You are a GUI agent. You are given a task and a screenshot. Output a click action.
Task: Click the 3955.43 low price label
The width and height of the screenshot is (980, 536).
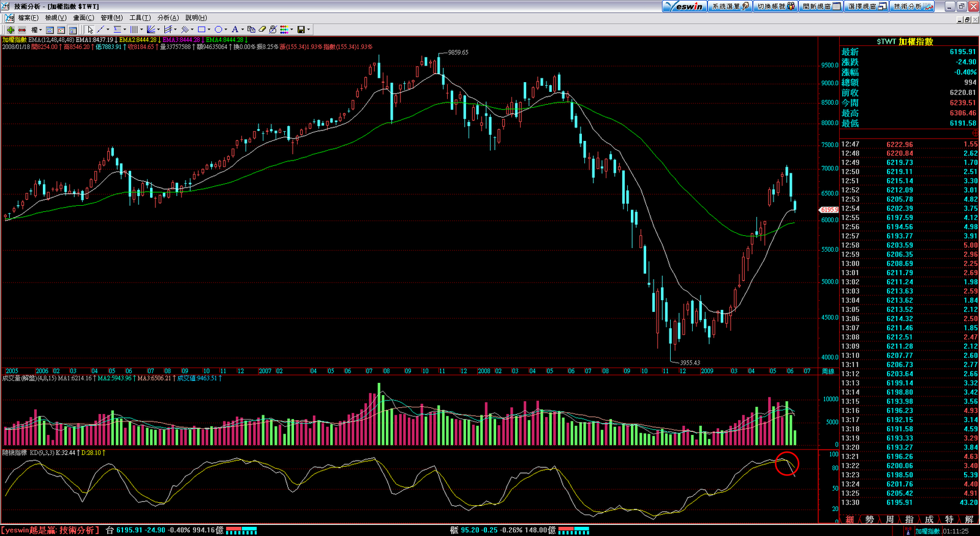[x=690, y=363]
